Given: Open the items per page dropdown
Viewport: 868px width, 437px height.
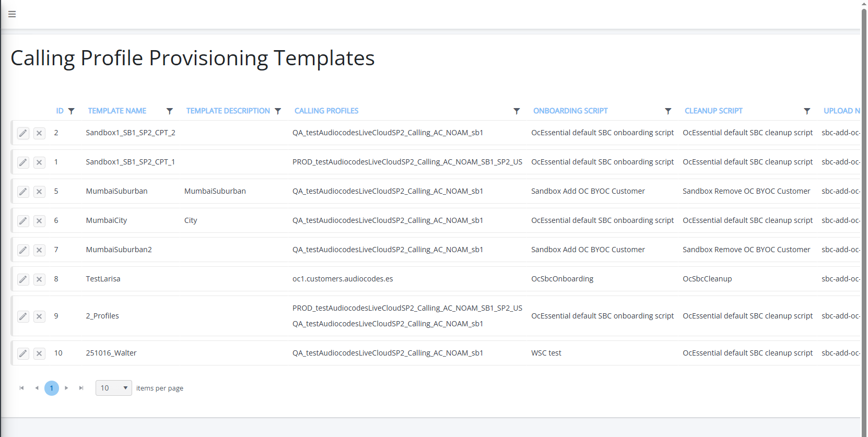Looking at the screenshot, I should point(113,388).
